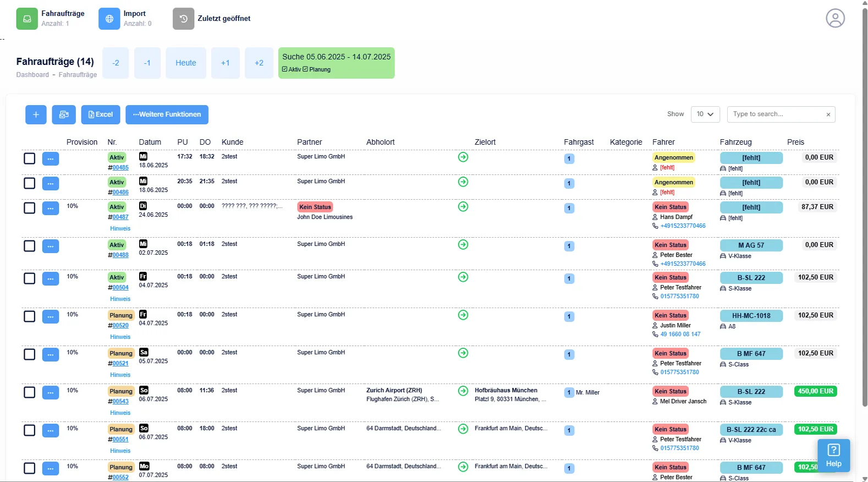868x482 pixels.
Task: Open the Fahraufträge inbox icon
Action: 27,19
